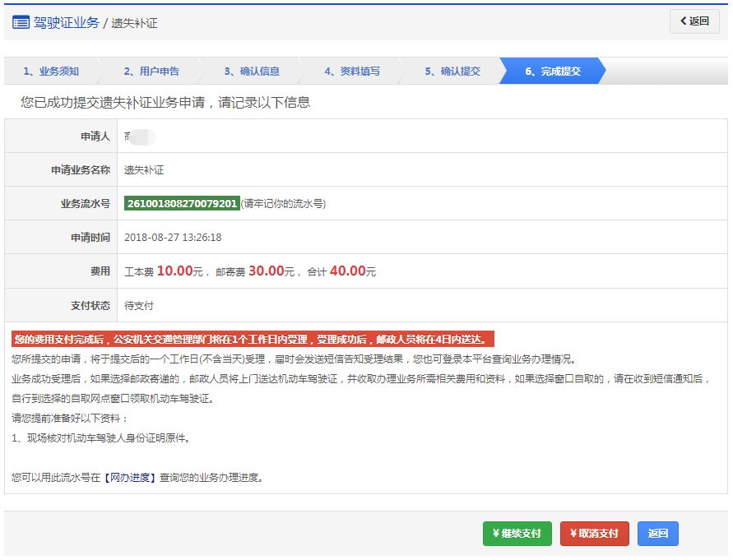
Task: Click the 驾驶证业务 breadcrumb link
Action: (67, 23)
